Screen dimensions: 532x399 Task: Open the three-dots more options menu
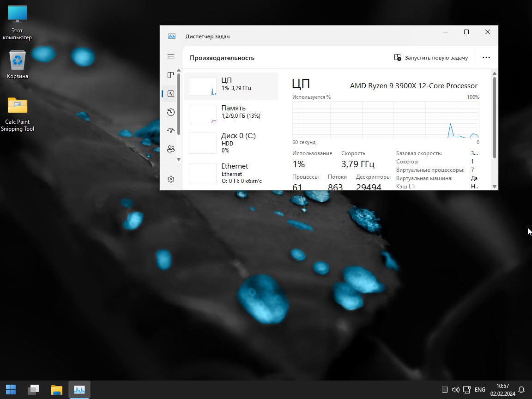[486, 58]
